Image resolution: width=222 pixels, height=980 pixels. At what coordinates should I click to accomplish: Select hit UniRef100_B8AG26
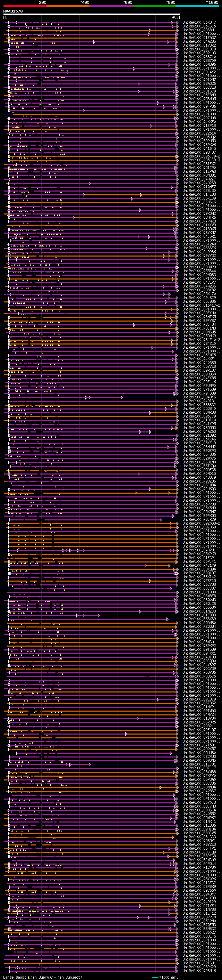point(199,84)
